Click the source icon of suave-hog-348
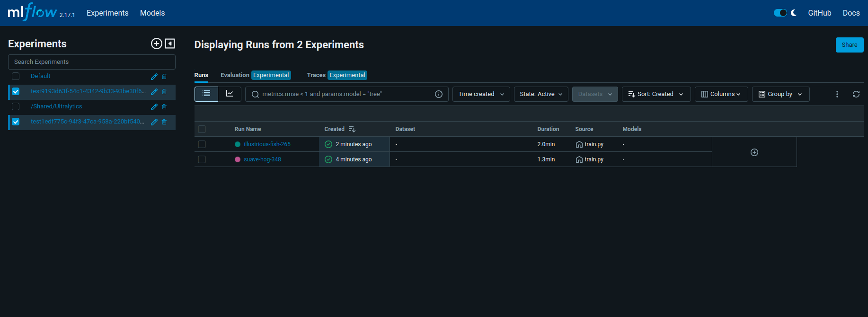868x317 pixels. [579, 159]
